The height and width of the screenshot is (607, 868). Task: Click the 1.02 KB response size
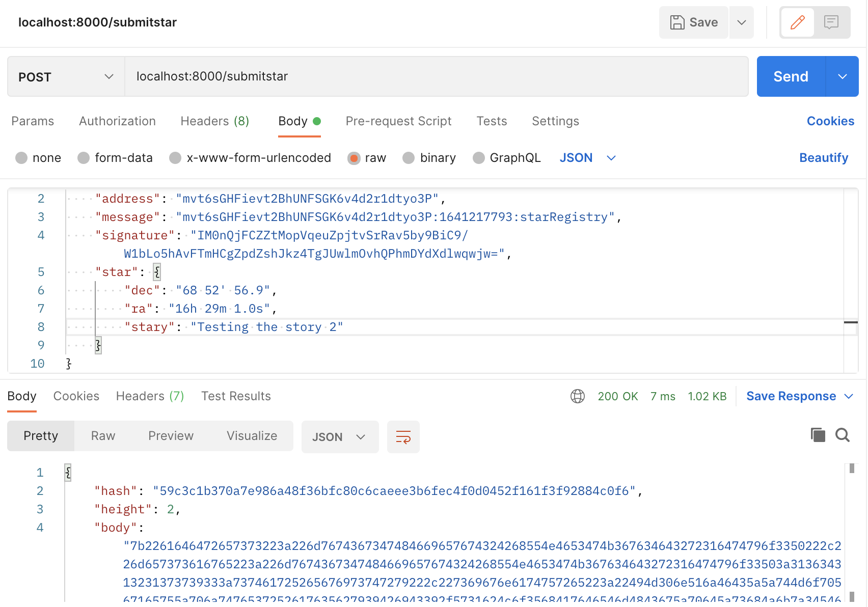[x=707, y=396]
